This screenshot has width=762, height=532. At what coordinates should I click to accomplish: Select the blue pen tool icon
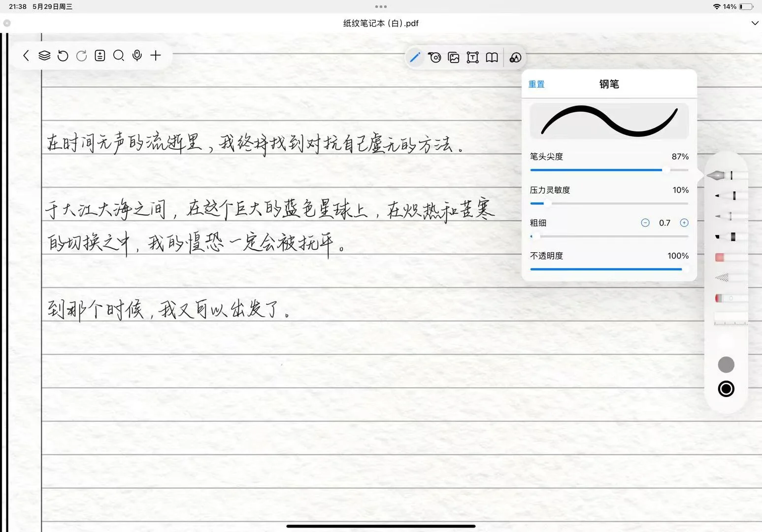(415, 58)
